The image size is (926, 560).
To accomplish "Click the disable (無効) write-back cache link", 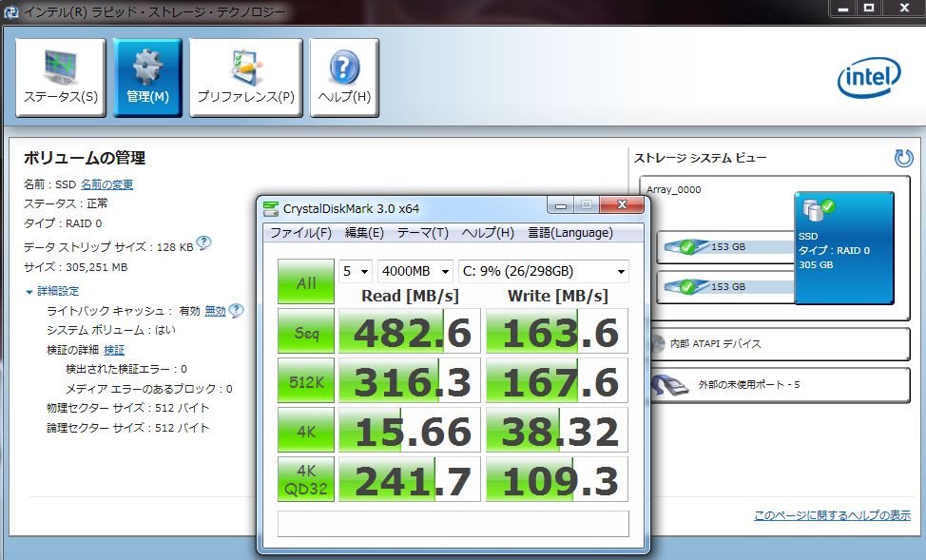I will point(215,311).
